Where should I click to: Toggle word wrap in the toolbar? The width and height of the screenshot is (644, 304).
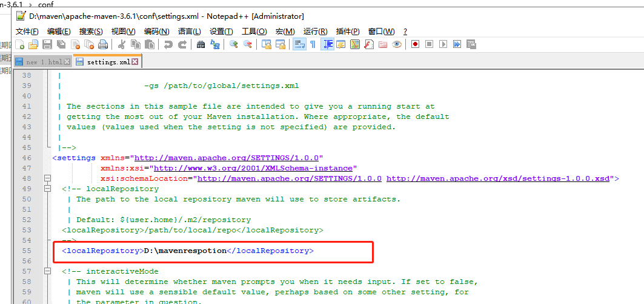[x=299, y=44]
